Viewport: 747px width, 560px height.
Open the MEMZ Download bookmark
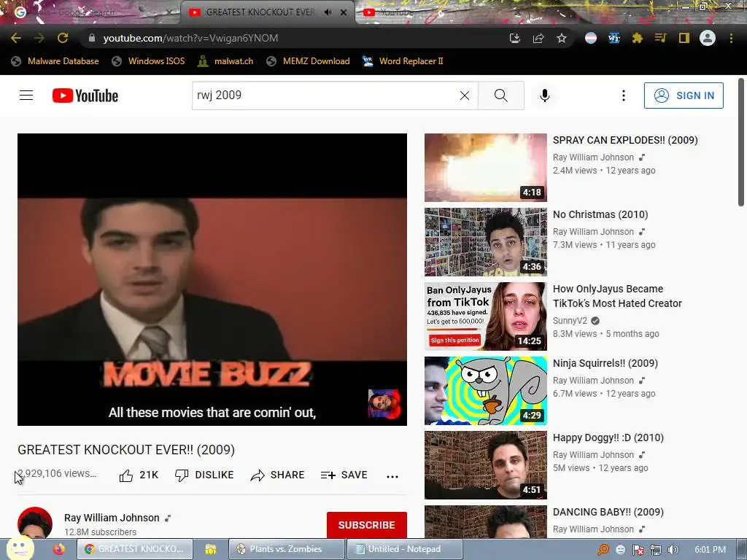point(309,61)
